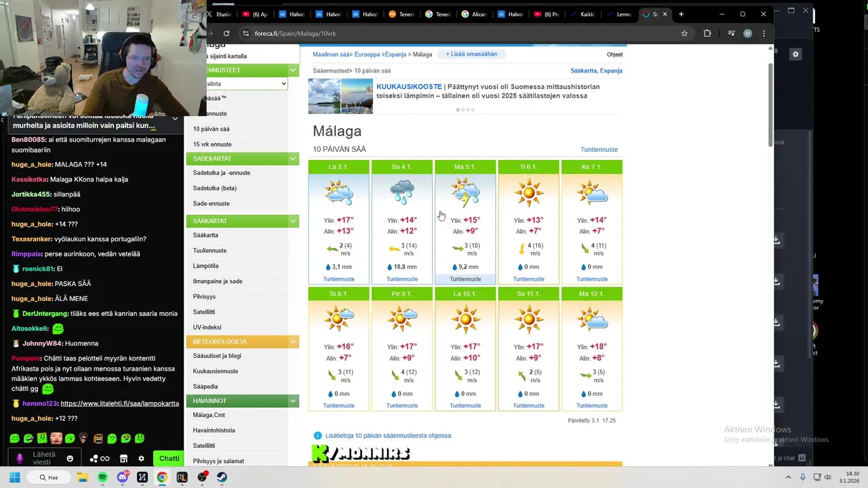
Task: Open OBS from the taskbar
Action: pyautogui.click(x=202, y=477)
